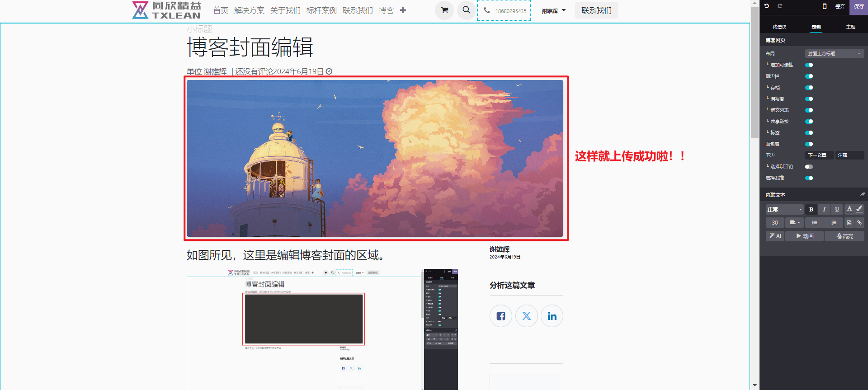Click the embedded editor screenshot in the article

point(322,329)
